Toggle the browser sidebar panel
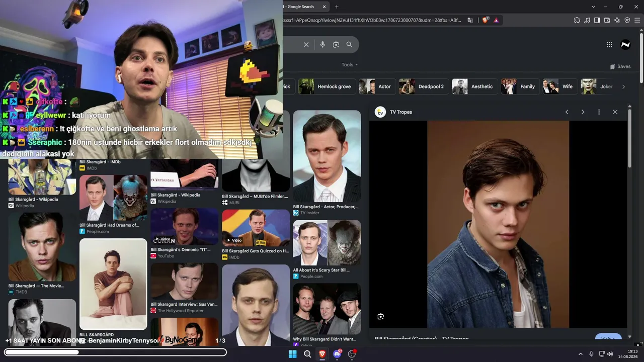Screen dimensions: 644x362 [x=597, y=20]
